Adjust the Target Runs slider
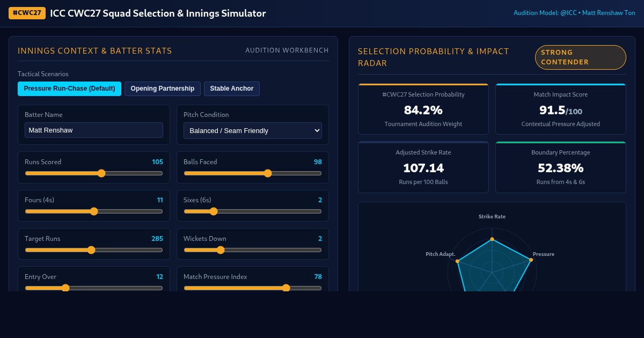This screenshot has width=644, height=338. [x=94, y=250]
